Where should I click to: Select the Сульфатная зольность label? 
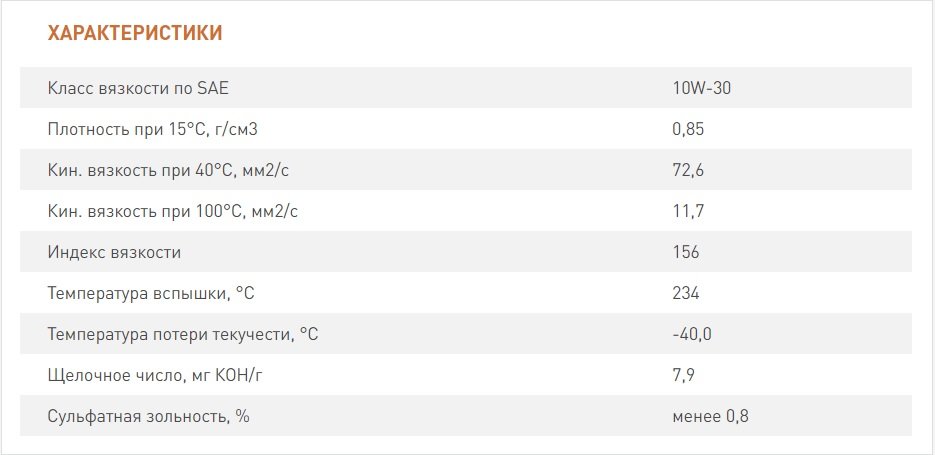click(148, 416)
